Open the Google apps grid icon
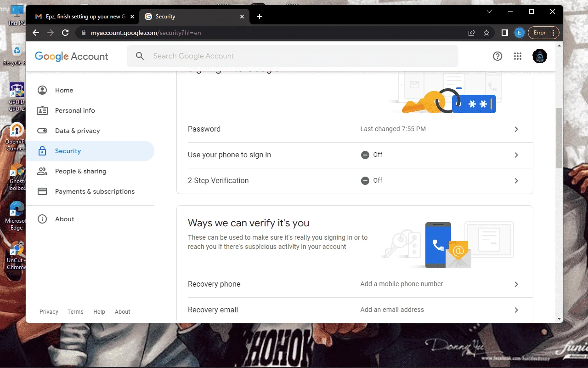Image resolution: width=588 pixels, height=368 pixels. tap(518, 56)
